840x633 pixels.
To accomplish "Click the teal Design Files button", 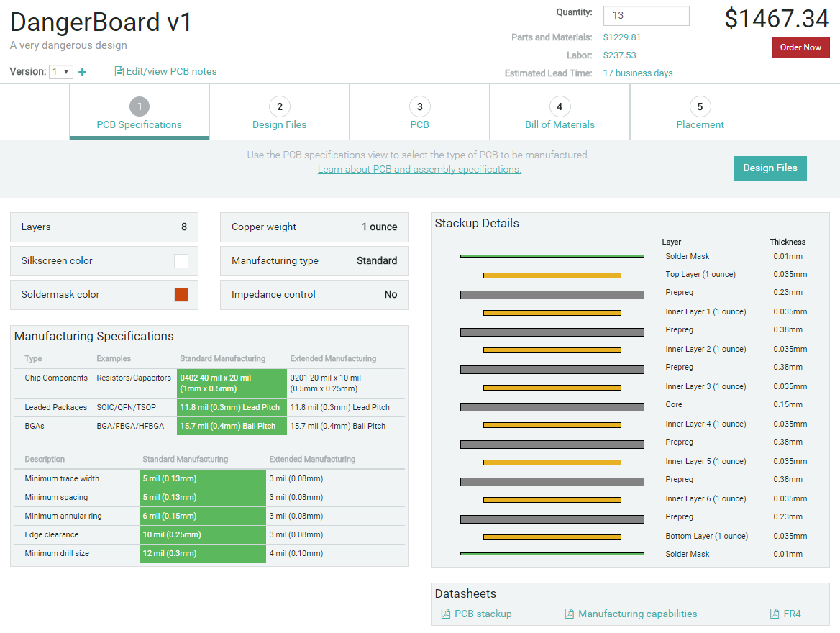I will point(770,168).
